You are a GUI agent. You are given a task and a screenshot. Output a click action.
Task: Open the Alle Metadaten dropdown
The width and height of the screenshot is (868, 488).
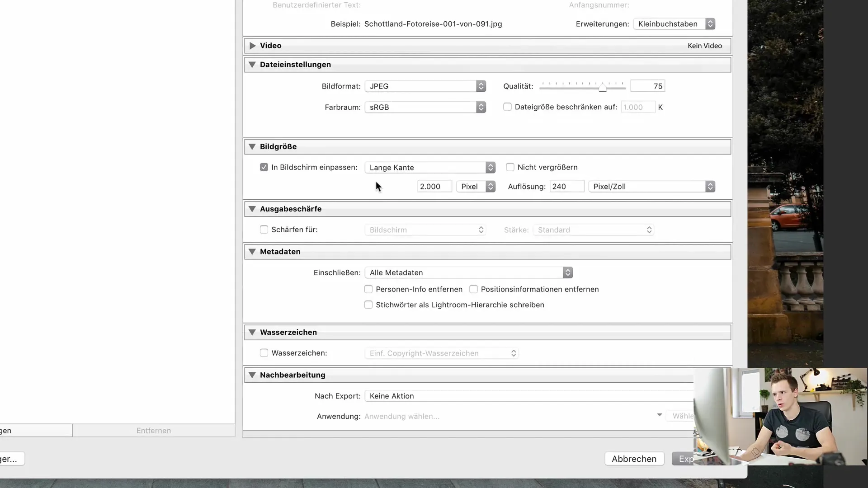point(469,272)
